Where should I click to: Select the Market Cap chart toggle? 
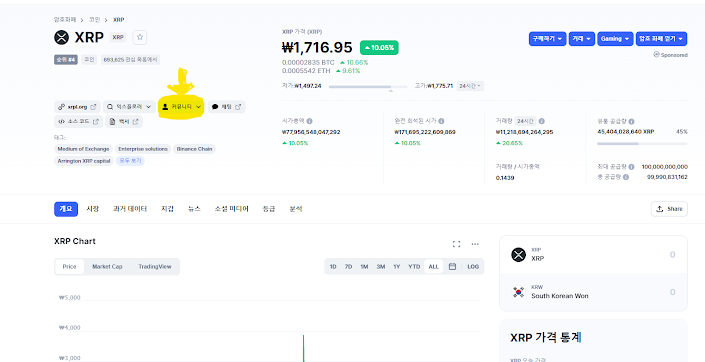tap(107, 267)
